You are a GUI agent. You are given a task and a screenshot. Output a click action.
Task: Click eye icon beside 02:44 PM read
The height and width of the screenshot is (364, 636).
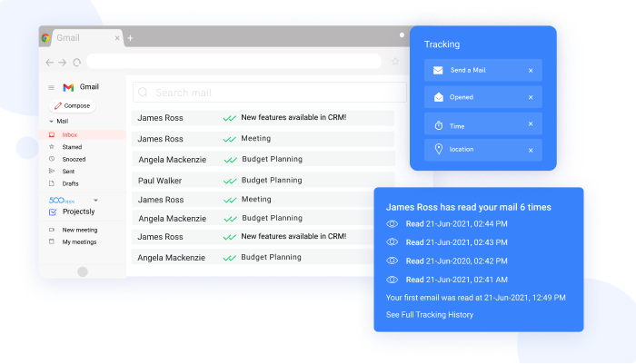392,223
